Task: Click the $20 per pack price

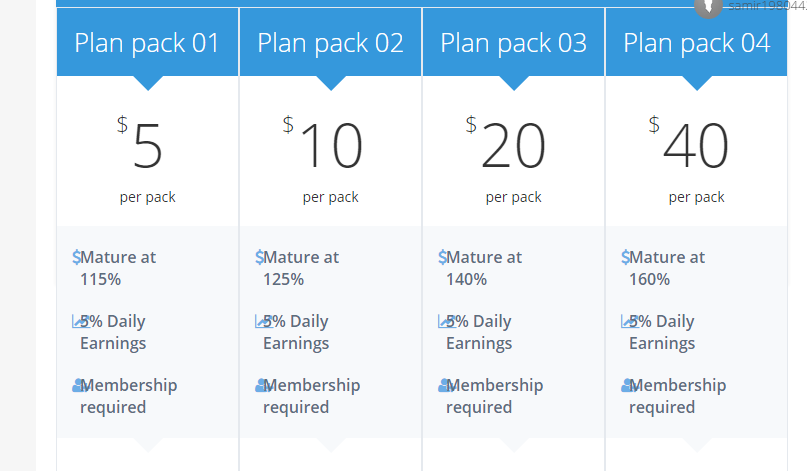Action: 506,160
